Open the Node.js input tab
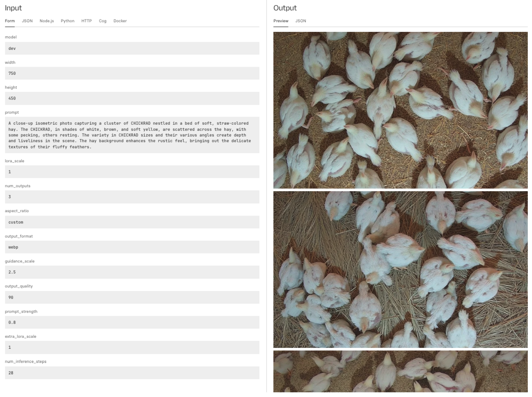The width and height of the screenshot is (532, 397). point(47,21)
